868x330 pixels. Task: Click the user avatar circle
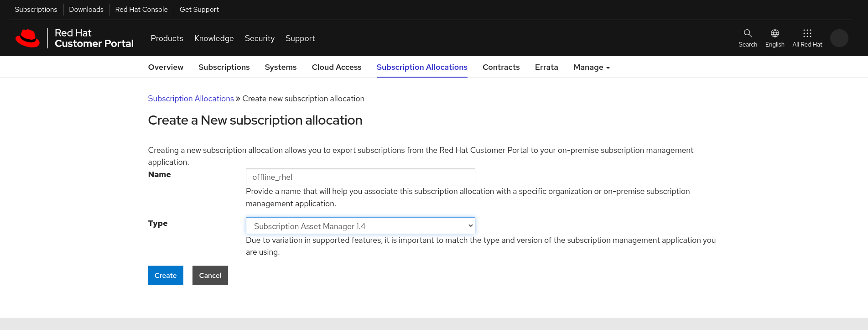(839, 38)
